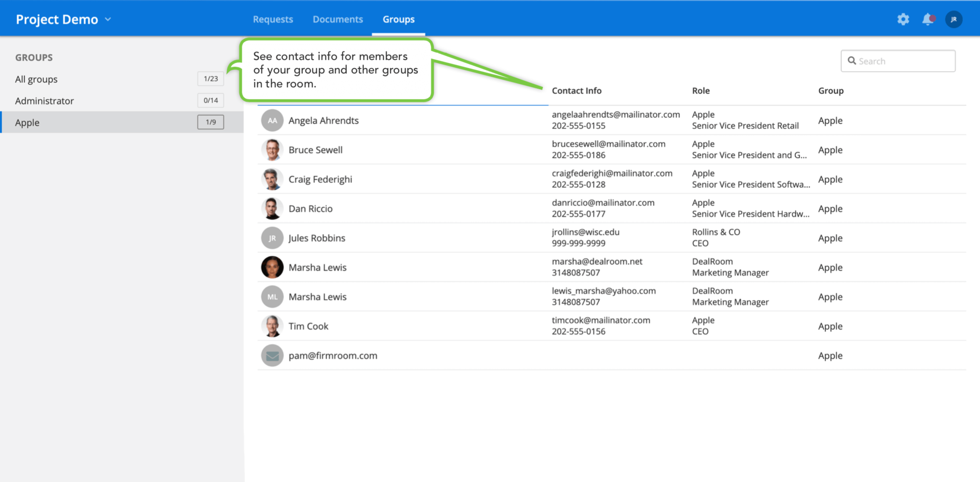Focus the Search input field
This screenshot has width=980, height=482.
point(898,61)
